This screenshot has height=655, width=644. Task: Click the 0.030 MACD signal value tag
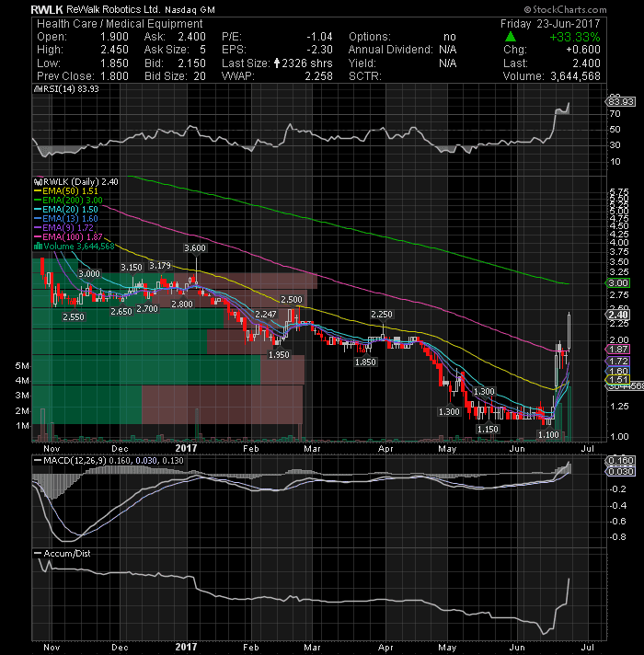pos(621,472)
